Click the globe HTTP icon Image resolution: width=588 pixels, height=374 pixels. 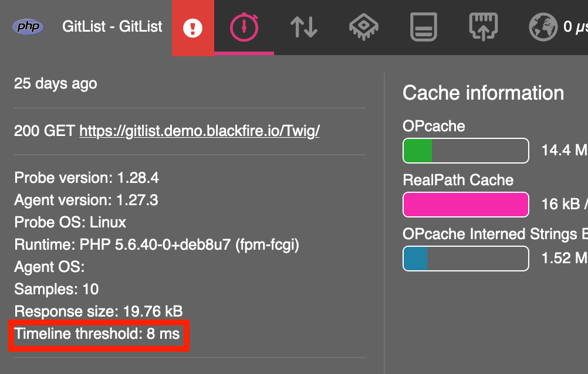click(x=543, y=27)
